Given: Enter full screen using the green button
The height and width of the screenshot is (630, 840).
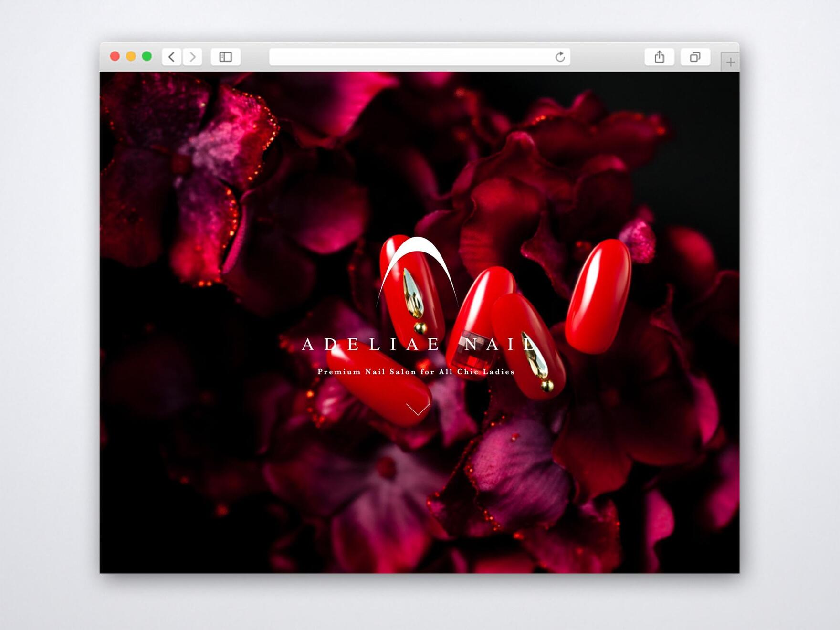Looking at the screenshot, I should pyautogui.click(x=147, y=56).
